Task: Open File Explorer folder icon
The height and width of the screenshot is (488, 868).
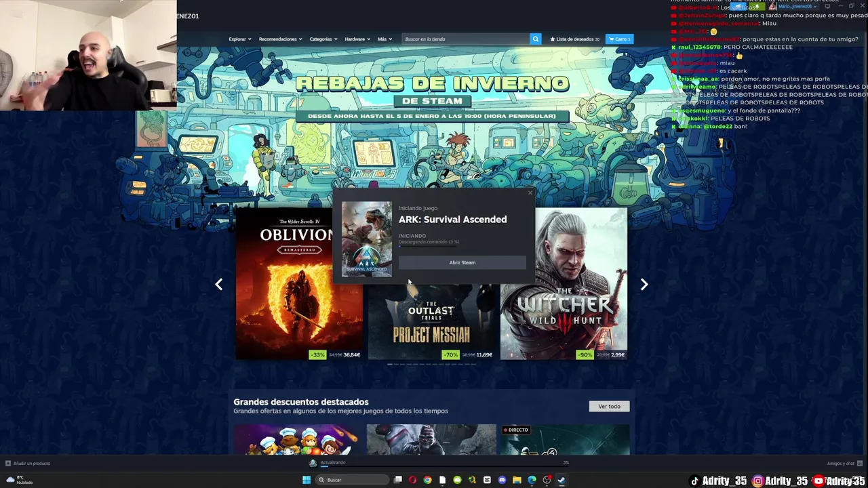Action: coord(517,480)
